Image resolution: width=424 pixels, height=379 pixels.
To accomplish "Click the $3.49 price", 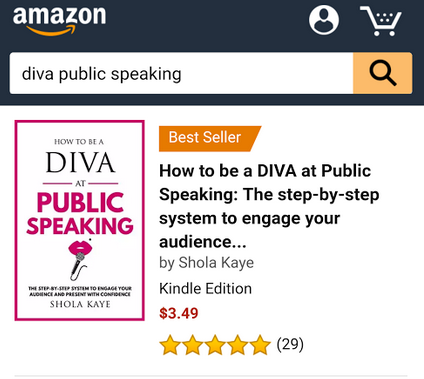I will (x=179, y=313).
